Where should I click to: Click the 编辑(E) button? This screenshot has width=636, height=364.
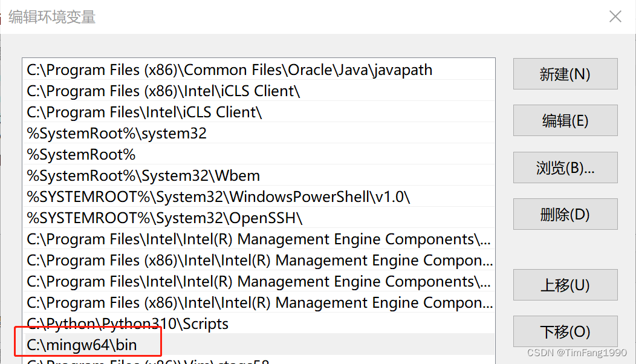point(565,120)
